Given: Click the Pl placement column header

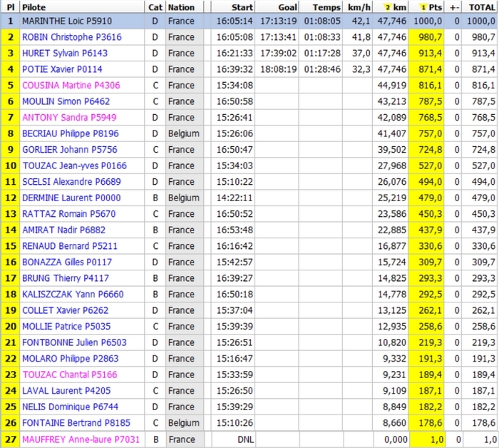Looking at the screenshot, I should pos(10,7).
